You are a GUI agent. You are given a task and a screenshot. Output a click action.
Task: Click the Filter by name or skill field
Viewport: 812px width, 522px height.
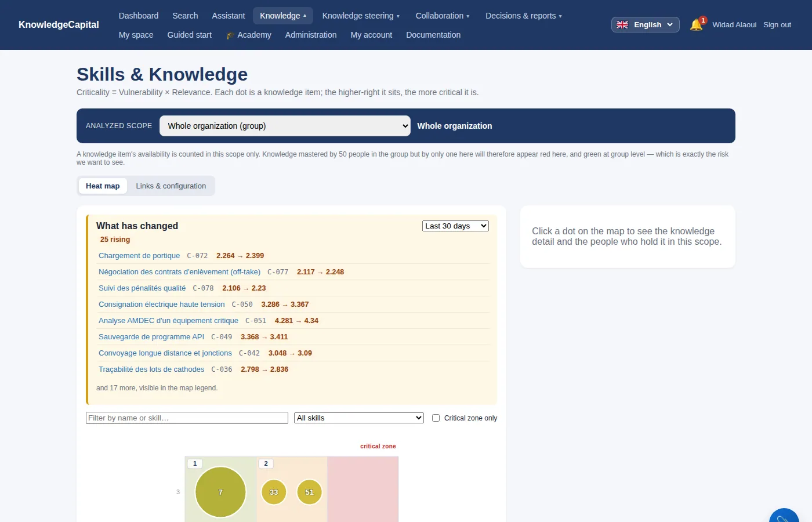187,418
